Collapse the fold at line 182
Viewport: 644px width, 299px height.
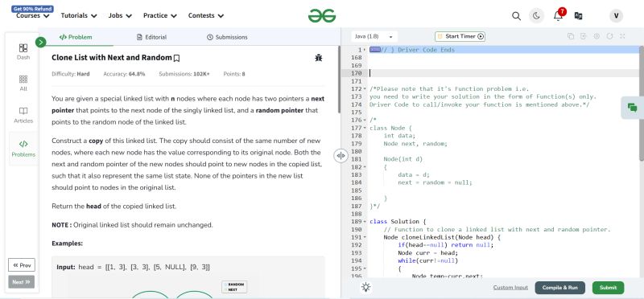[x=365, y=167]
